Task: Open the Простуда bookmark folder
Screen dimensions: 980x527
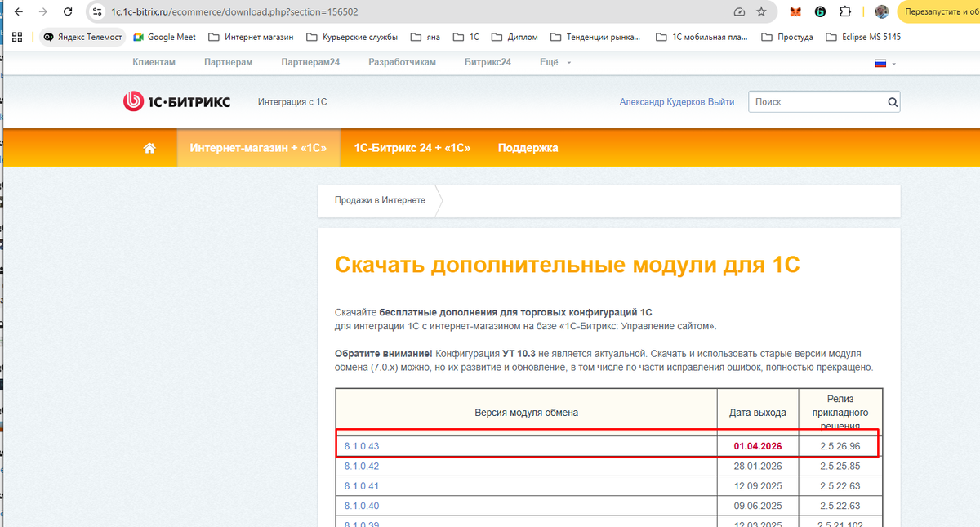Action: click(x=787, y=37)
